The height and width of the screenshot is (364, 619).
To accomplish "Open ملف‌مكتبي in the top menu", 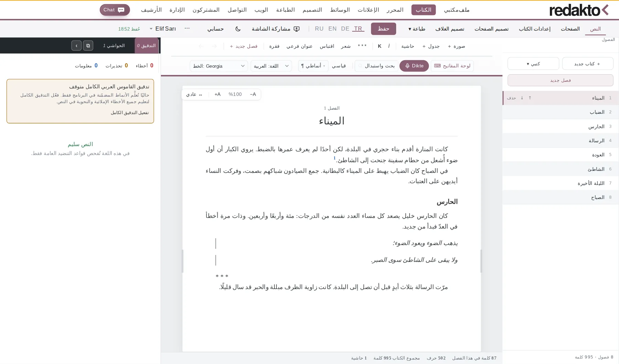I will pos(457,10).
